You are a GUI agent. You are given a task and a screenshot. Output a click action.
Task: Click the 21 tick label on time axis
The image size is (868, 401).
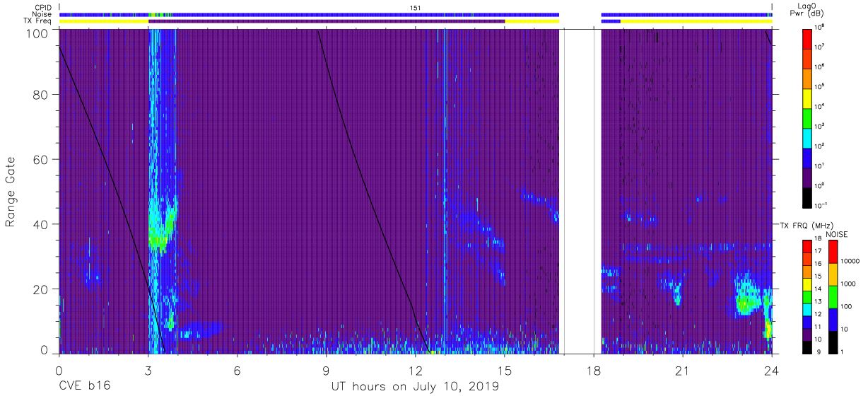(x=683, y=371)
